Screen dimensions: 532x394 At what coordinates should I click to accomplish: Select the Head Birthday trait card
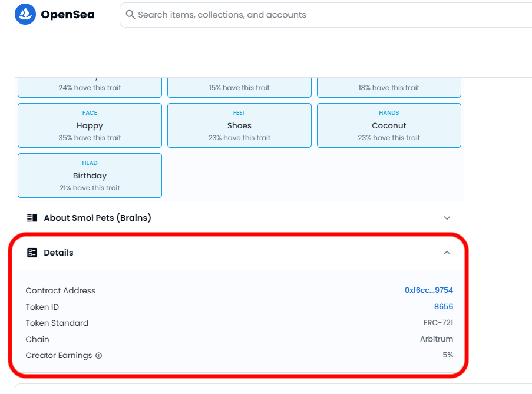pyautogui.click(x=90, y=176)
